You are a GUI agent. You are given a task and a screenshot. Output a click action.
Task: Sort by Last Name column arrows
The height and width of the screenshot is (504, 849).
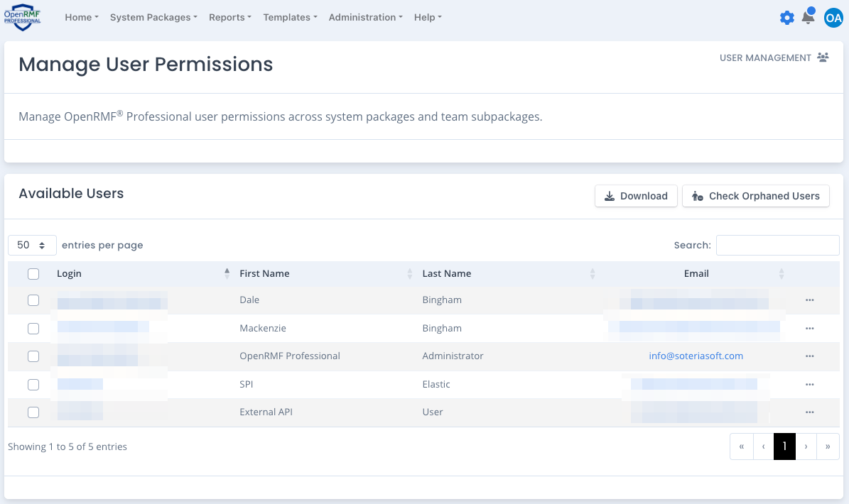(x=593, y=273)
